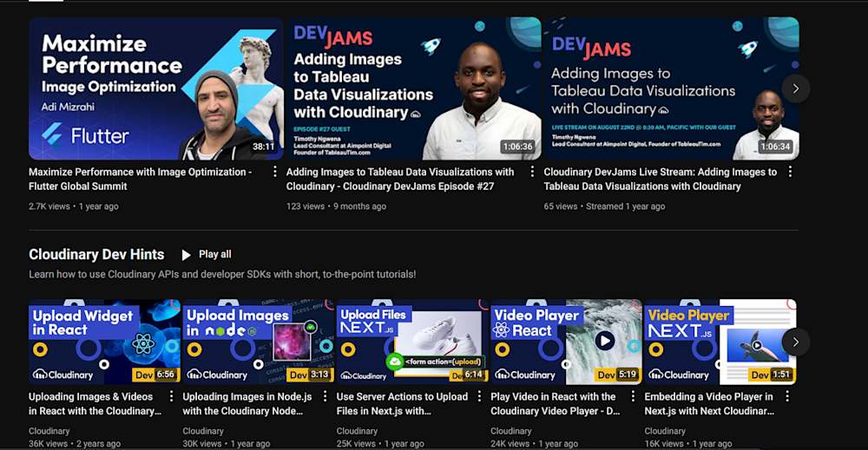The height and width of the screenshot is (450, 868).
Task: Click Upload Files Next.js thumbnail
Action: [x=412, y=342]
